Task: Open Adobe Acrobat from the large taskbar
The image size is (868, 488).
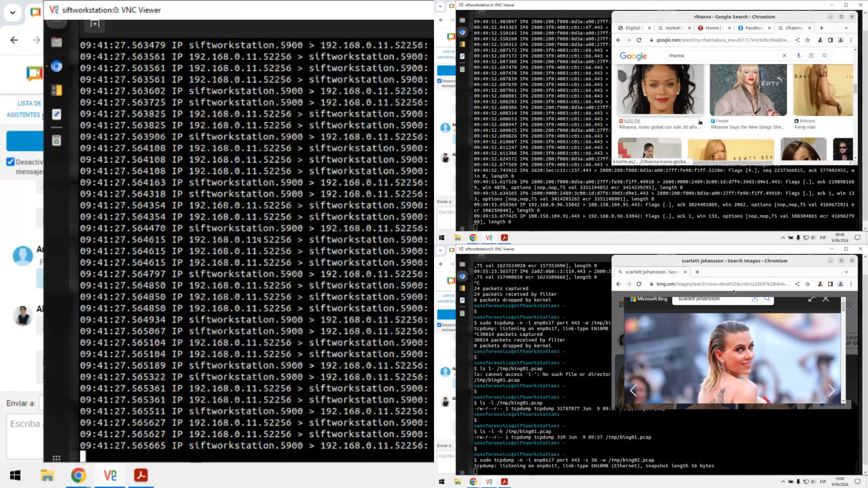Action: click(x=141, y=476)
